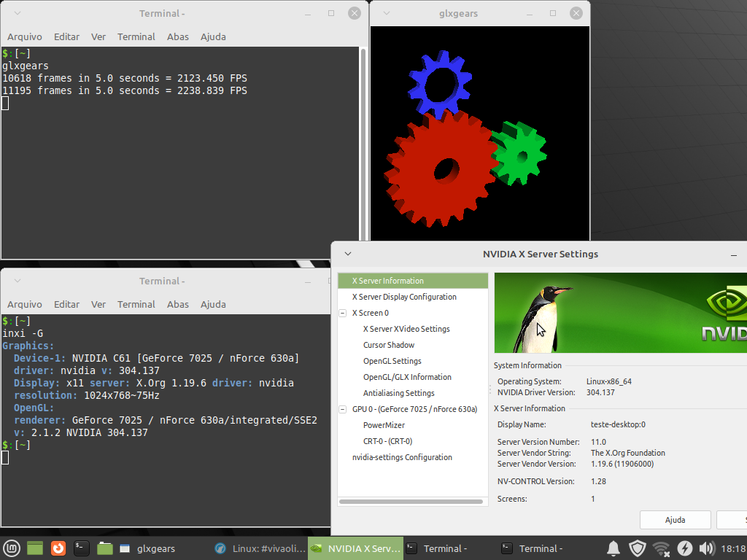
Task: Open window menu chevron of inxi terminal
Action: [18, 281]
